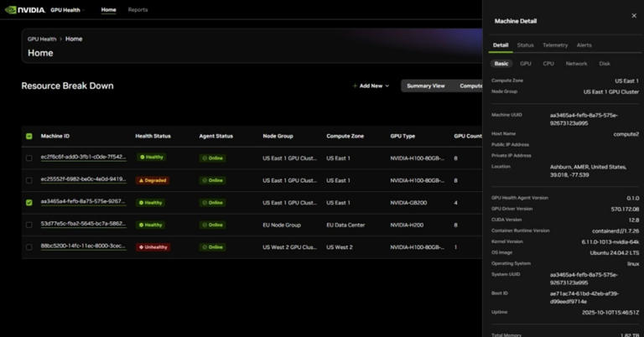644x337 pixels.
Task: Switch to the Home navigation tab
Action: tap(108, 10)
